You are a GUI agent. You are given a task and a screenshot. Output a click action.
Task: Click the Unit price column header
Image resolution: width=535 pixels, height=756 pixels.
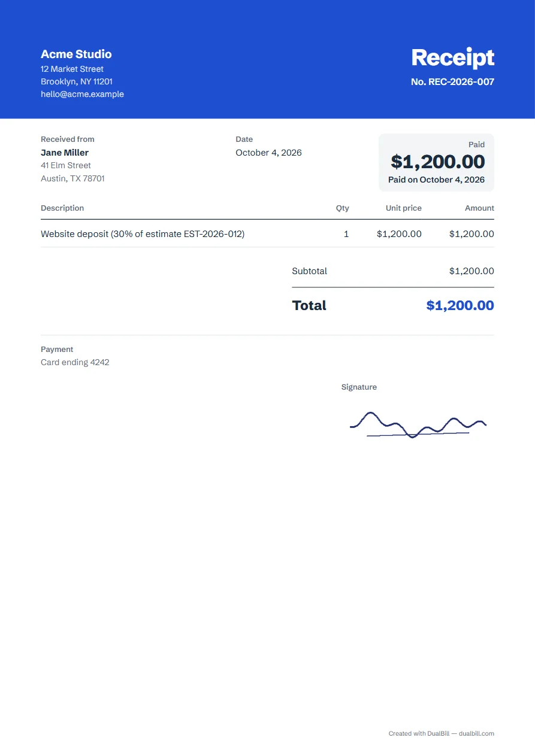[404, 208]
